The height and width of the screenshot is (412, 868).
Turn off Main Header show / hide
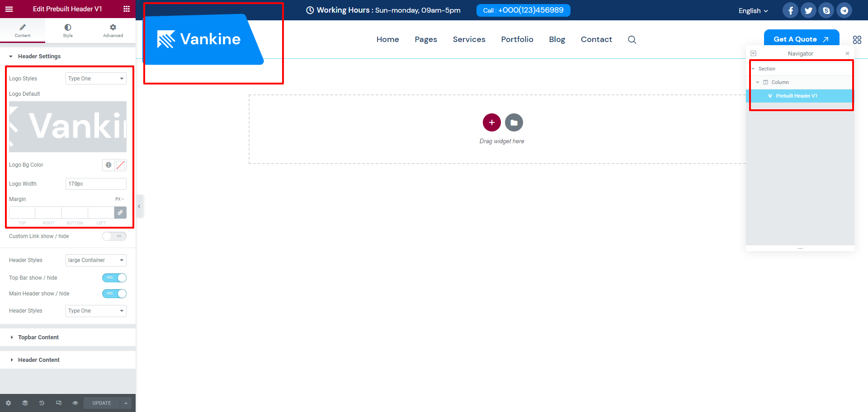(114, 294)
